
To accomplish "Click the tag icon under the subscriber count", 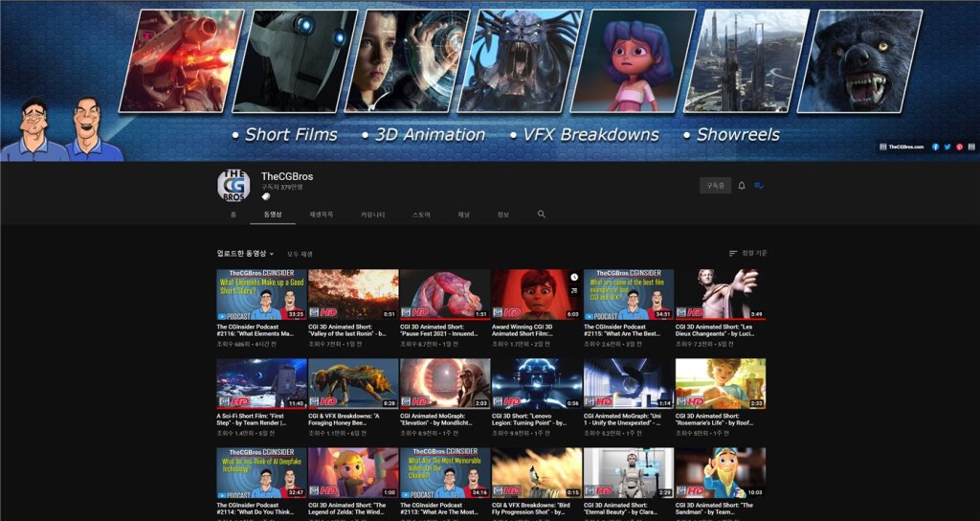I will click(x=266, y=196).
